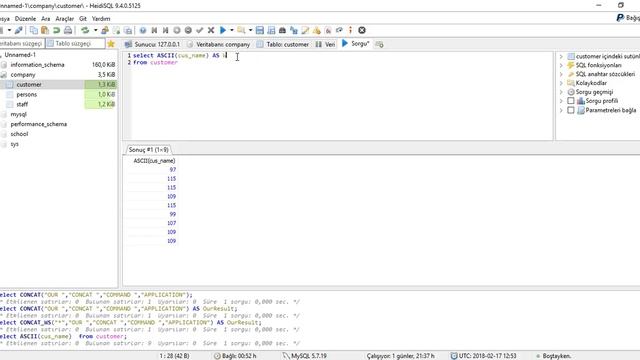640x360 pixels.
Task: Click the X Cancel editing icon
Action: [x=211, y=30]
